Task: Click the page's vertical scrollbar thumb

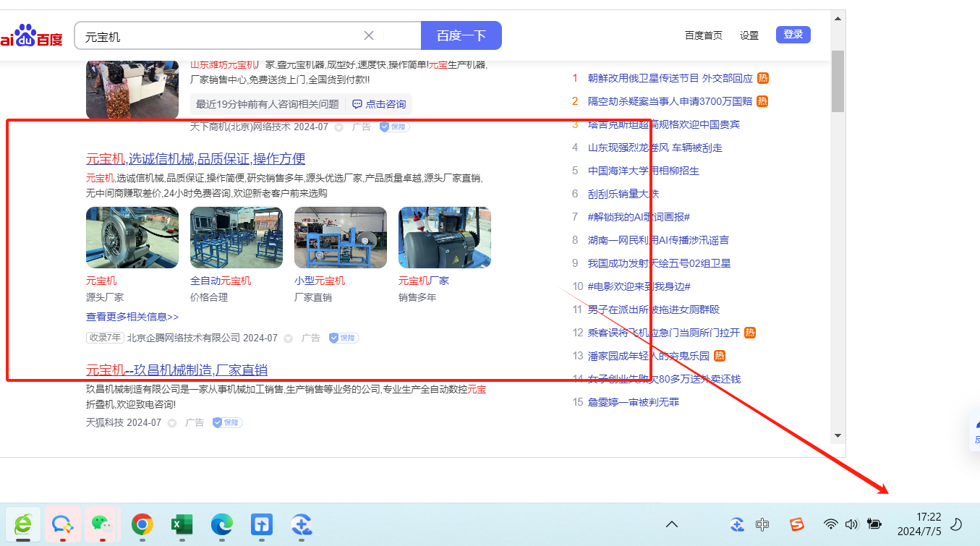Action: point(838,81)
